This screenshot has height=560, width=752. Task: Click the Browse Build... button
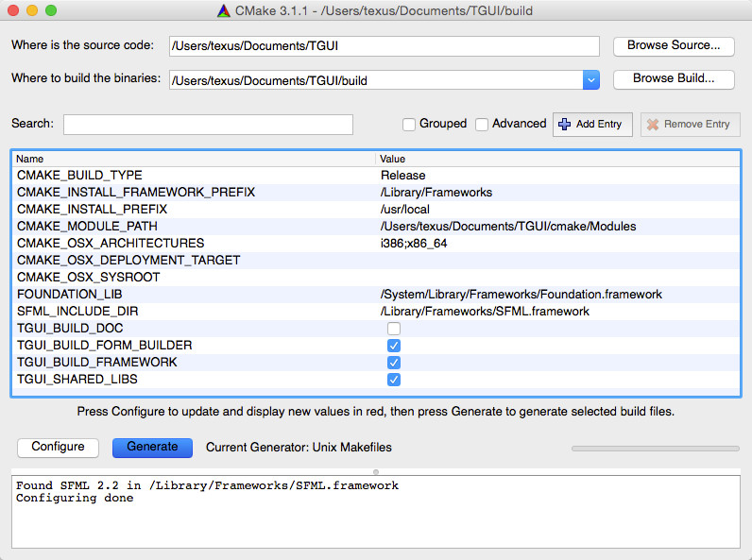click(674, 78)
